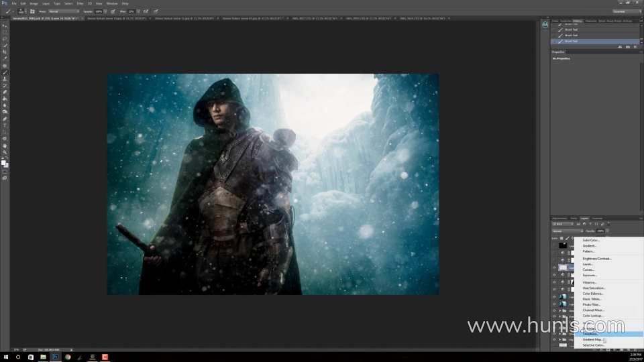Choose Hue/Saturation from the adjustment menu

pyautogui.click(x=594, y=288)
